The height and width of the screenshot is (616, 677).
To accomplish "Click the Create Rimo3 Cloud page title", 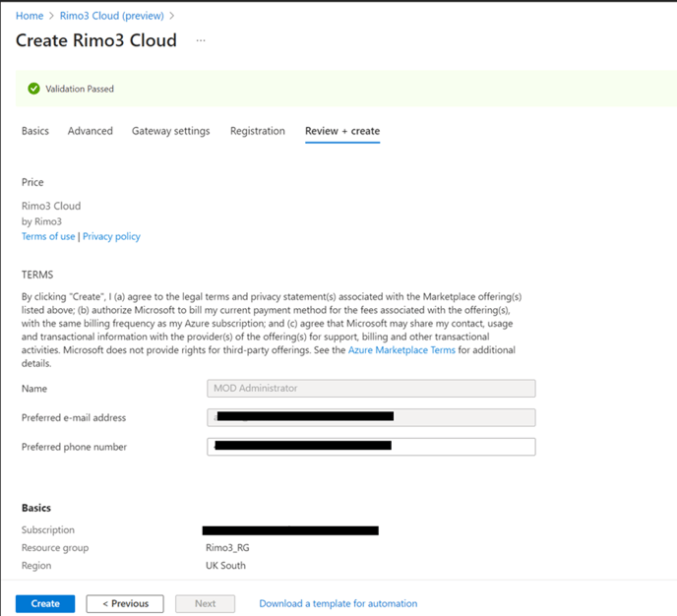I will pyautogui.click(x=96, y=40).
